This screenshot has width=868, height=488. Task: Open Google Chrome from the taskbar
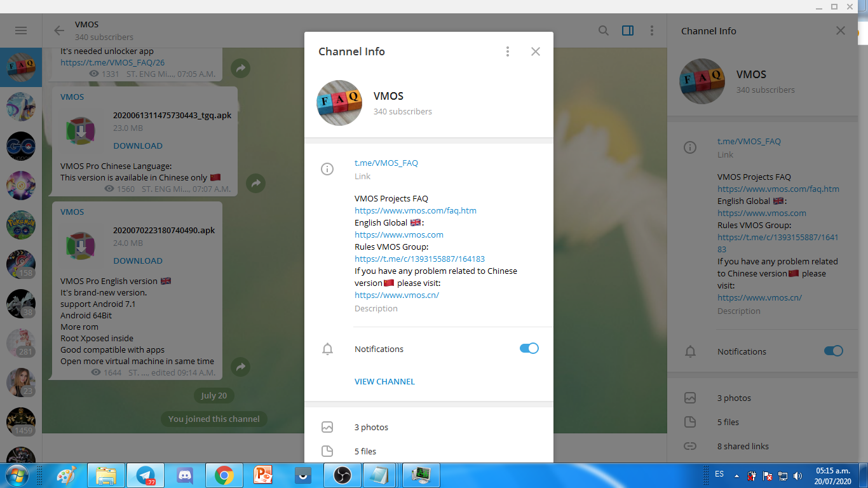(224, 475)
